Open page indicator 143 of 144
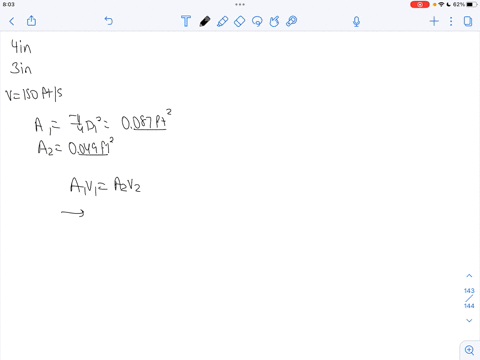This screenshot has height=360, width=480. (x=469, y=298)
